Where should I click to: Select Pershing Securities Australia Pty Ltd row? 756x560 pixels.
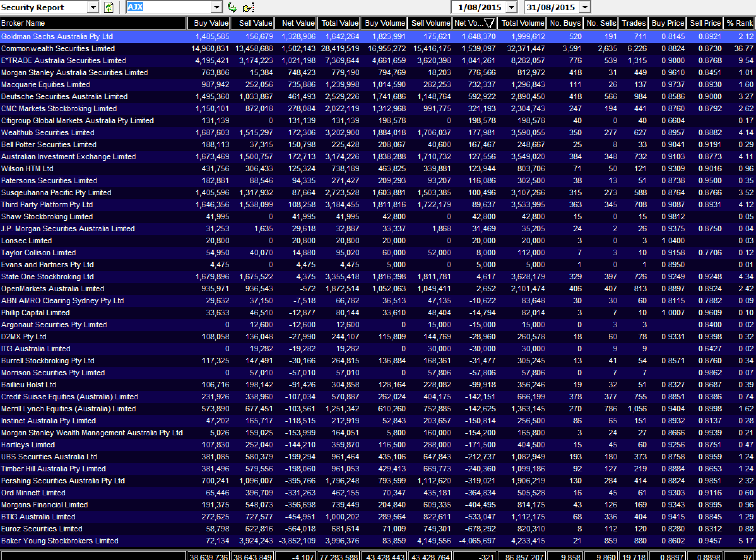377,481
